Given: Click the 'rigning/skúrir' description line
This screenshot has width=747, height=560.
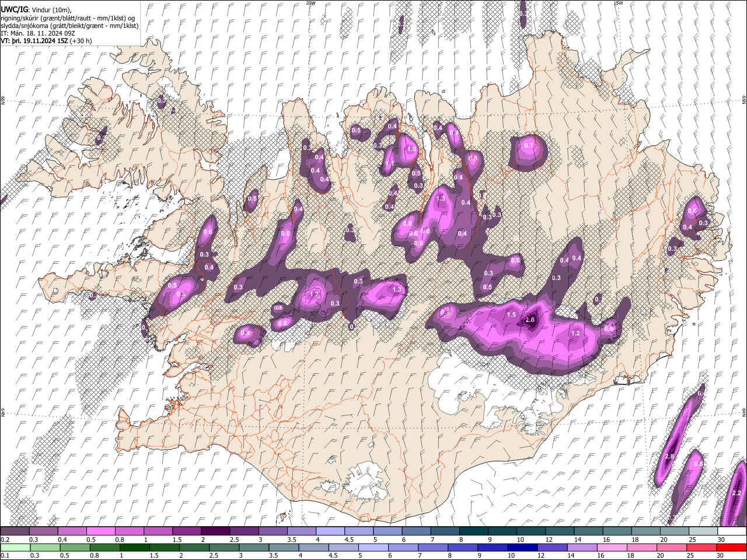Looking at the screenshot, I should pyautogui.click(x=68, y=18).
